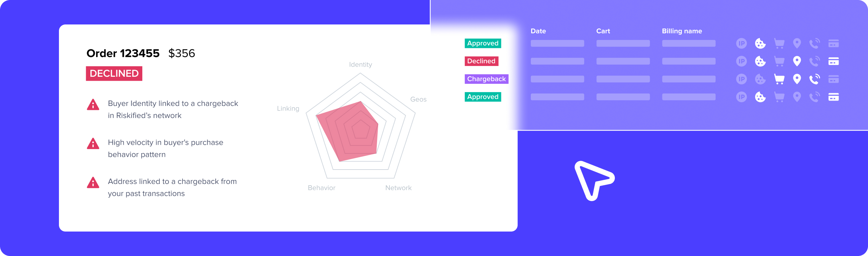Select the Chargeback status tag
This screenshot has height=256, width=868.
(486, 79)
